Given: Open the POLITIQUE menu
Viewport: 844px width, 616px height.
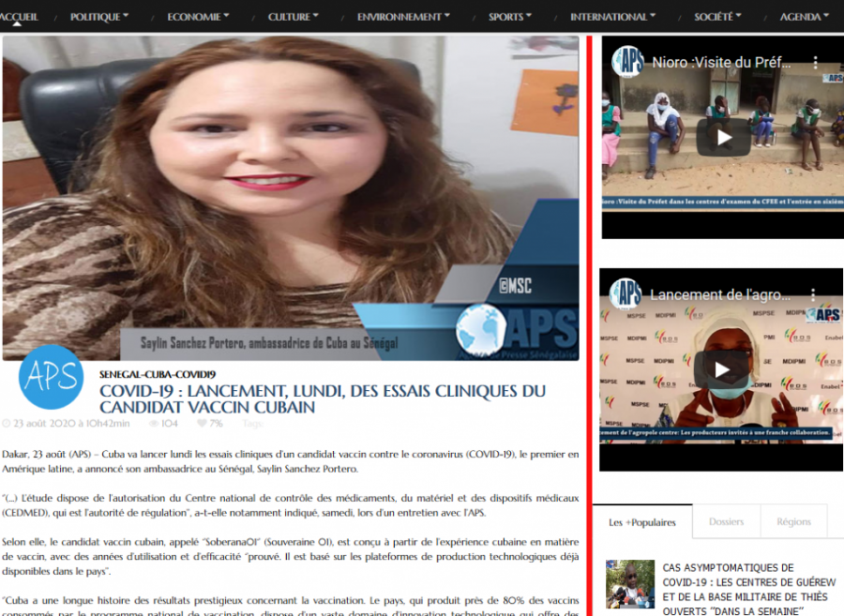Looking at the screenshot, I should 99,17.
